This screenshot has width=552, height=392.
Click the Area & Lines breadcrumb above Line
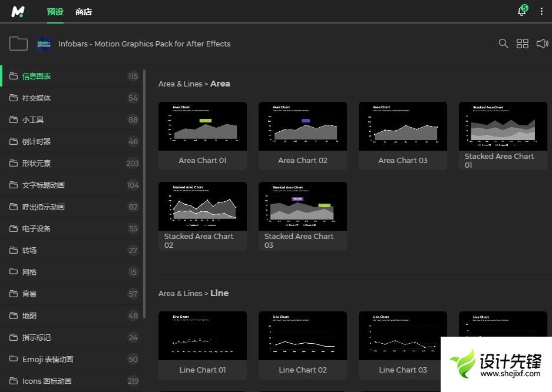180,293
